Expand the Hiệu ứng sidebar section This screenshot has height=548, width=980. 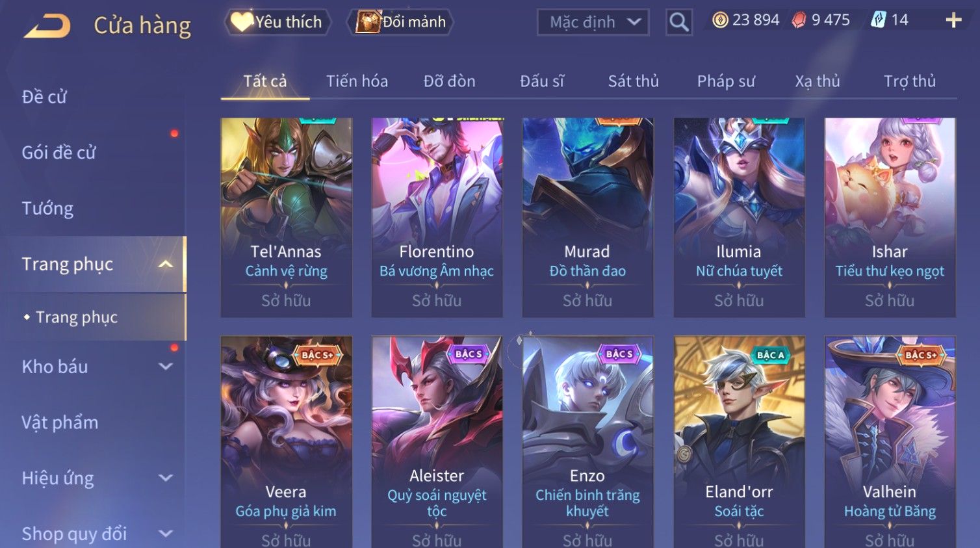click(166, 478)
